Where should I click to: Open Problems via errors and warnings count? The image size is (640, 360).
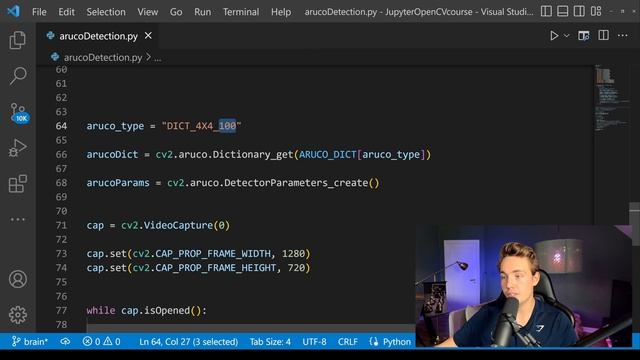click(x=101, y=341)
